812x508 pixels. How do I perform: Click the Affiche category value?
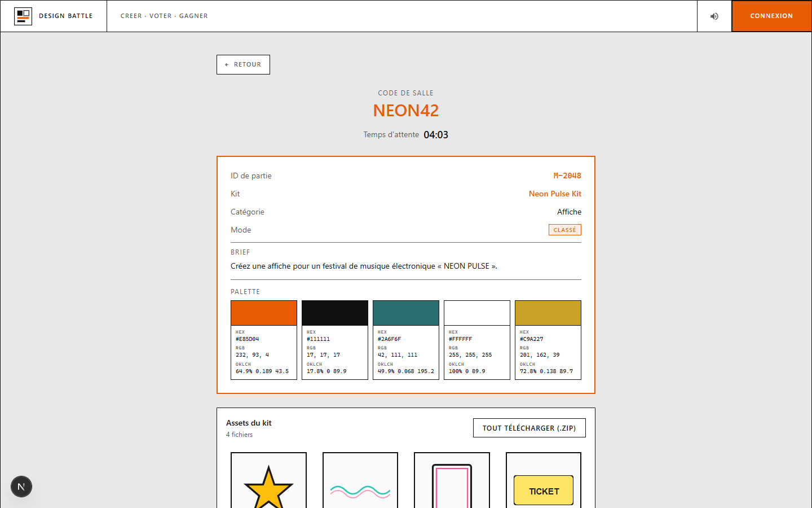(x=569, y=212)
